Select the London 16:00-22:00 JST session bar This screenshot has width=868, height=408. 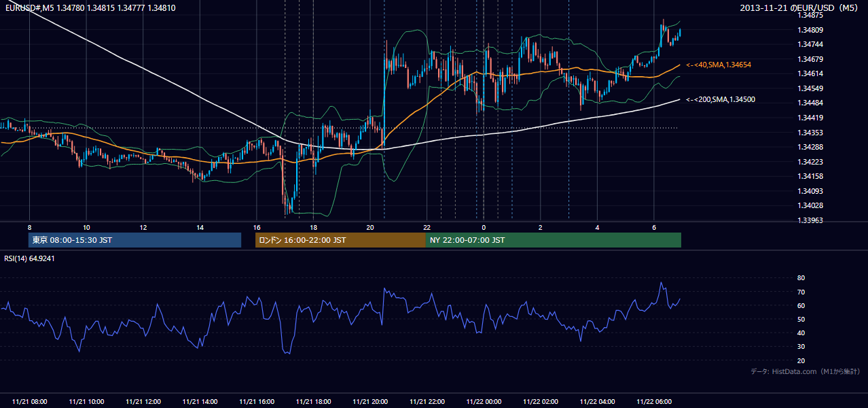pyautogui.click(x=340, y=240)
